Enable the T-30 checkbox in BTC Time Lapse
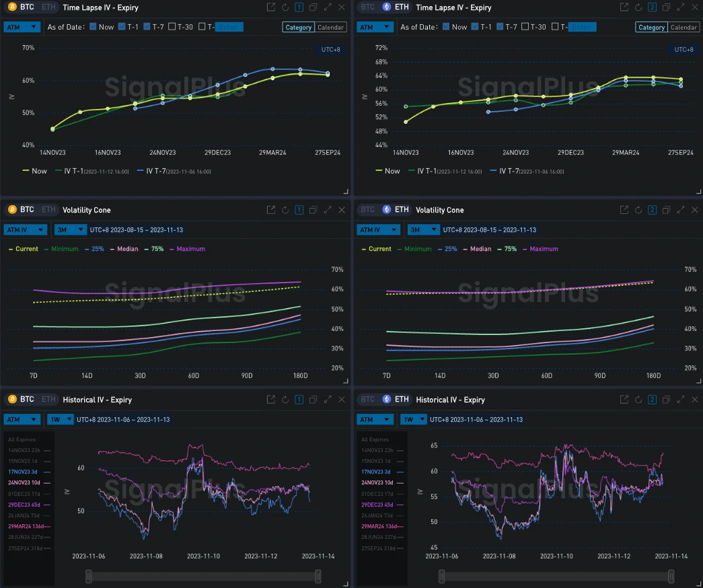Viewport: 703px width, 588px height. coord(172,27)
